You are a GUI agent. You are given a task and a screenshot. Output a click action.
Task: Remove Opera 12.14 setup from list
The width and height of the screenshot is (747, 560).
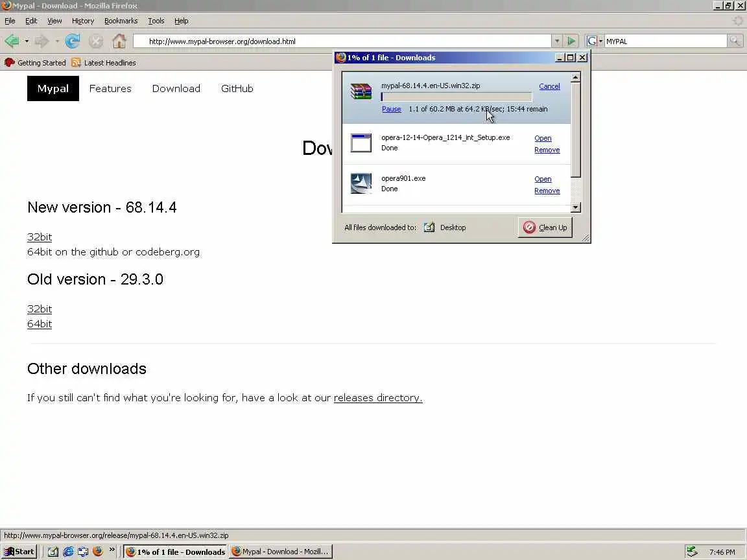[547, 150]
